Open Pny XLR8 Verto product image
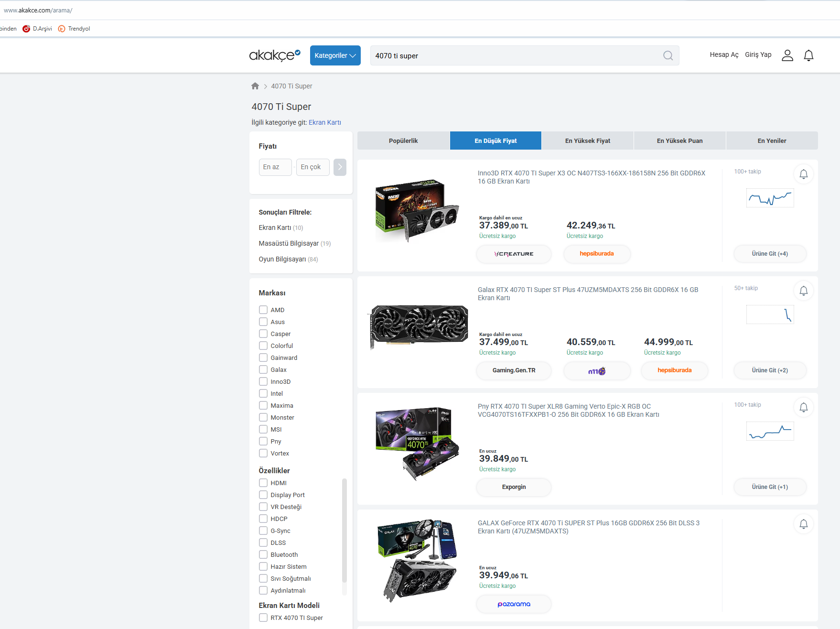The height and width of the screenshot is (629, 840). pos(417,444)
